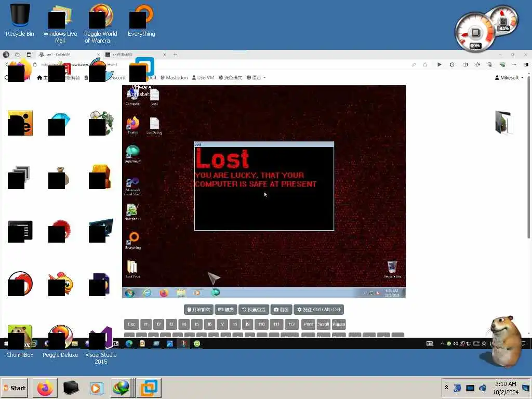Click the F12 key on virtual keyboard
The image size is (532, 399).
(x=291, y=324)
